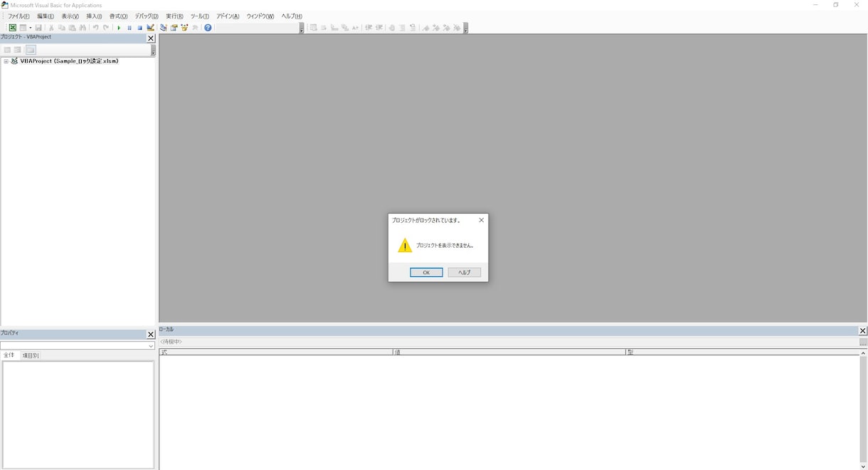Image resolution: width=868 pixels, height=470 pixels.
Task: Run the macro with the green play icon
Action: 119,28
